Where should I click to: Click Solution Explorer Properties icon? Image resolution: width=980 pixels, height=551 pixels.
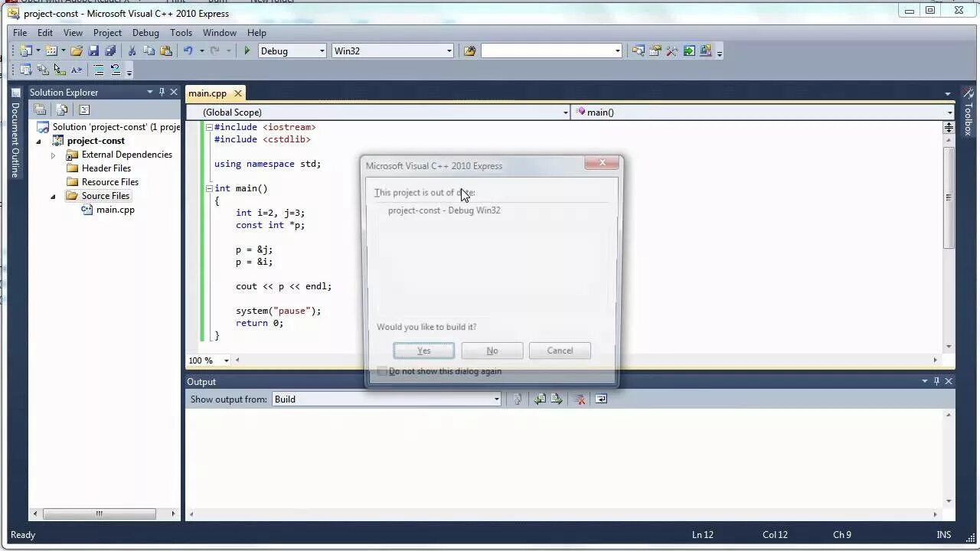[x=41, y=109]
